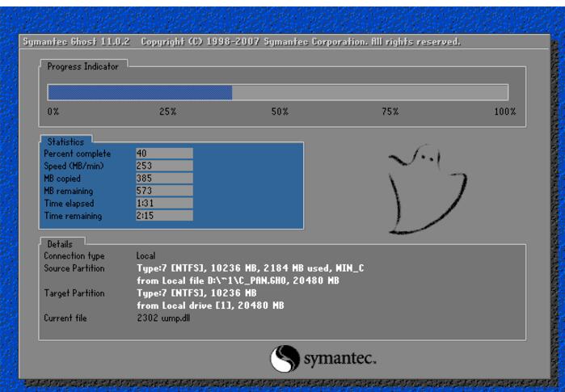Click the Percent complete label

coord(77,154)
